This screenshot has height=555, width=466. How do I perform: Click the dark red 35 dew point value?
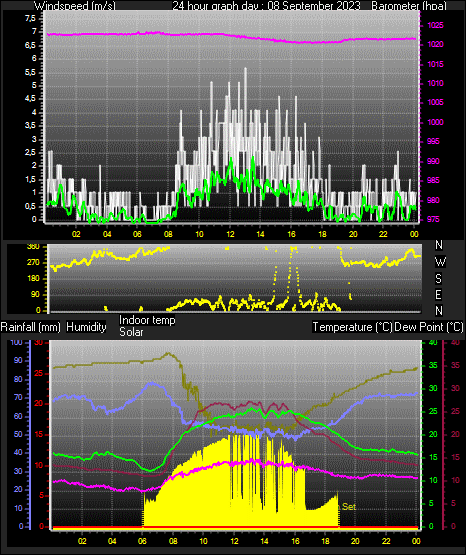tap(455, 365)
